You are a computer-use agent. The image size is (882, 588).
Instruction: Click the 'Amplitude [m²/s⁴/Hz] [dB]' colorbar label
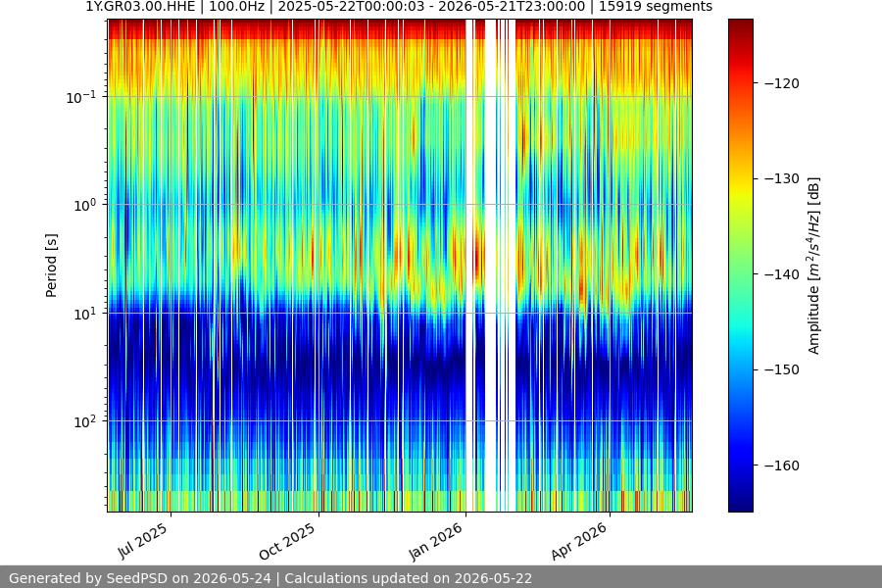pos(814,266)
